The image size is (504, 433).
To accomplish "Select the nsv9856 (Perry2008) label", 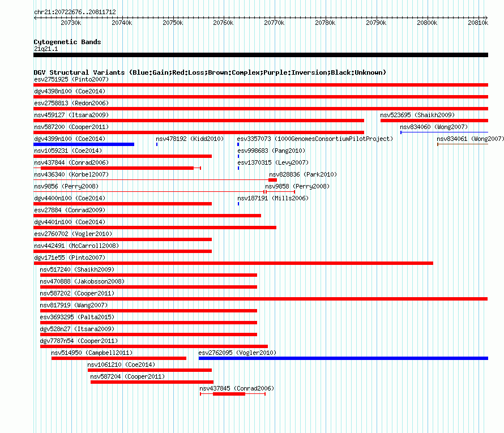I will 66,186.
